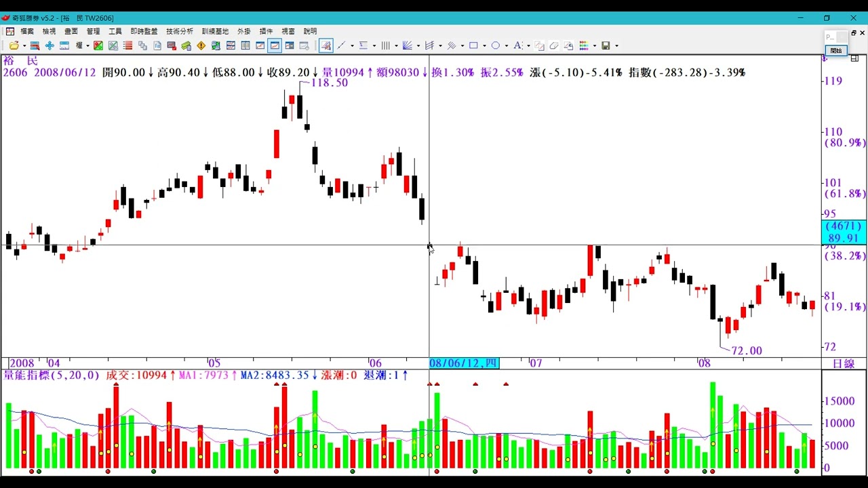
Task: Open the 即時監盤 menu
Action: [x=144, y=31]
